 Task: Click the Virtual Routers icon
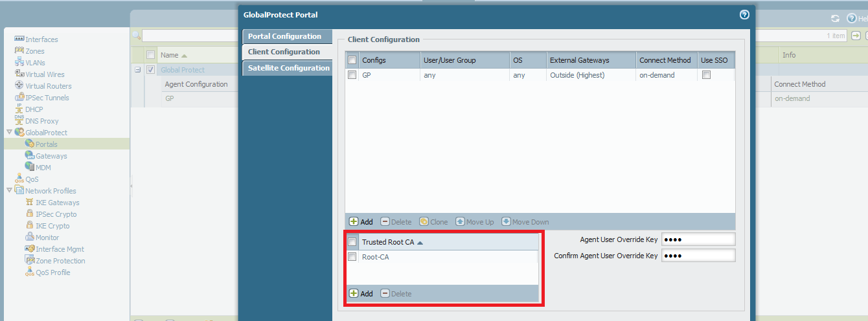(x=19, y=86)
